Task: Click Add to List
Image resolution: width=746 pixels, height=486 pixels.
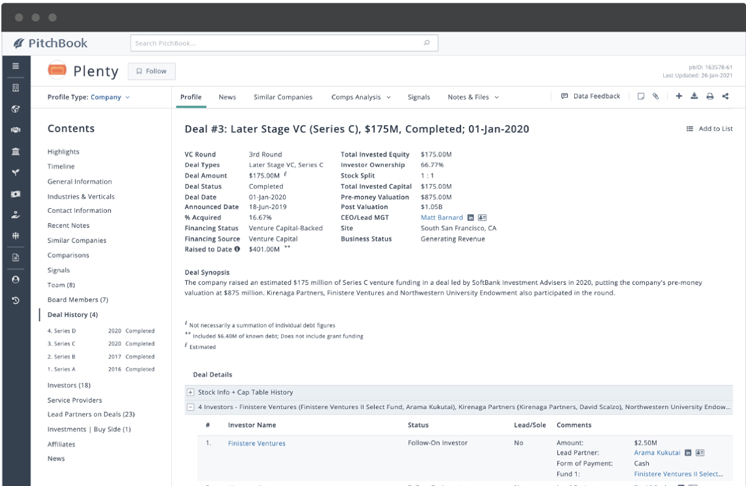Action: (709, 129)
